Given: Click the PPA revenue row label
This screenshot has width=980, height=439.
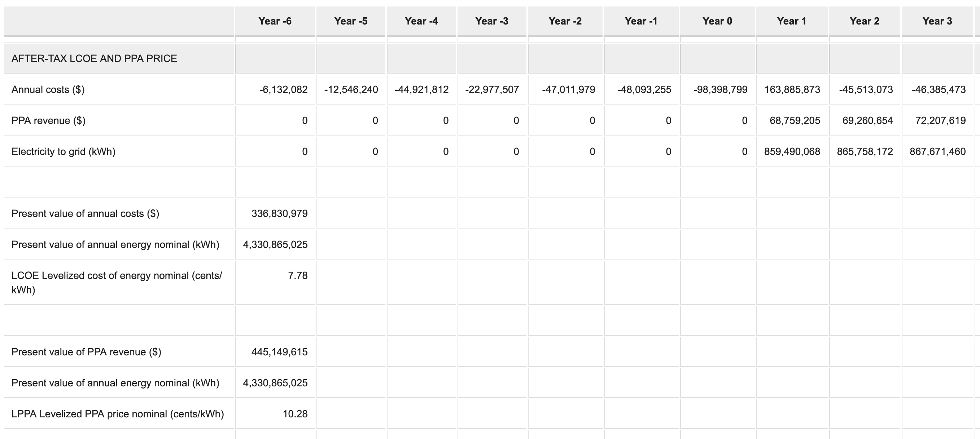Looking at the screenshot, I should [48, 121].
